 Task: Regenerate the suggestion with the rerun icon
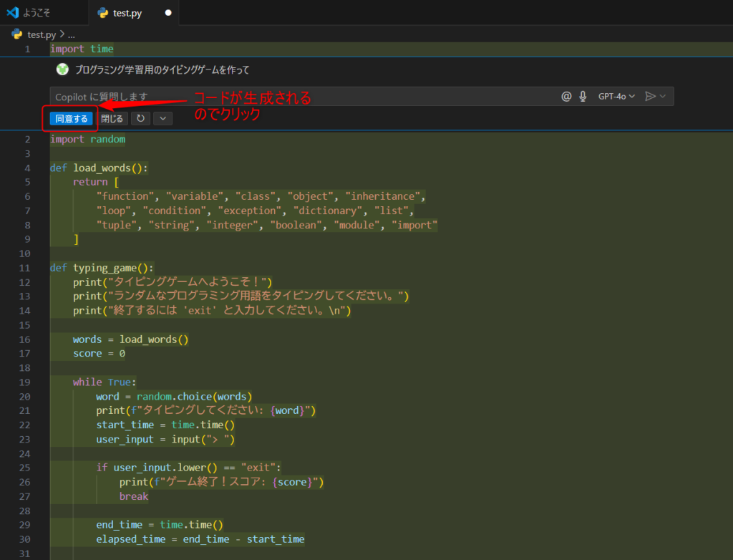pos(141,119)
